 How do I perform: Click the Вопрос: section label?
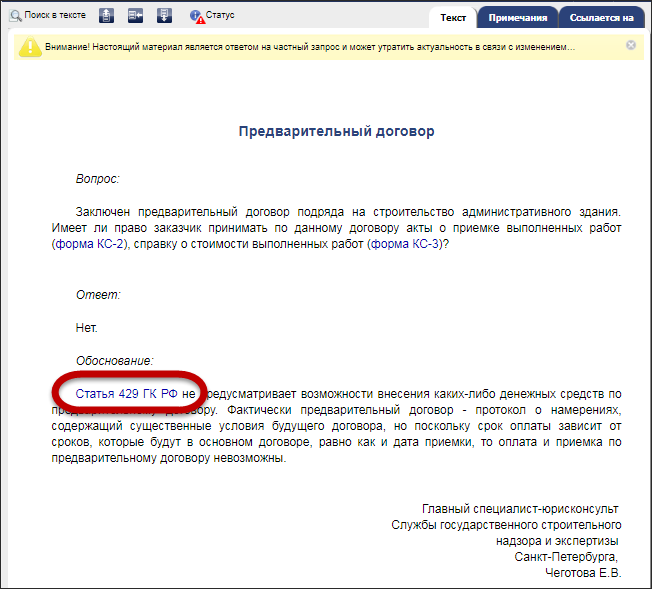[98, 179]
